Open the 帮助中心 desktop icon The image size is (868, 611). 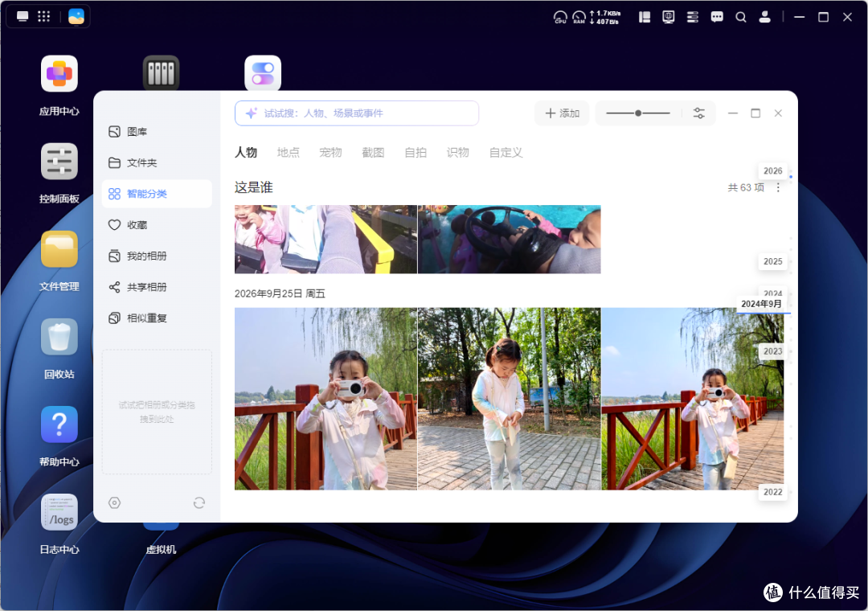59,424
